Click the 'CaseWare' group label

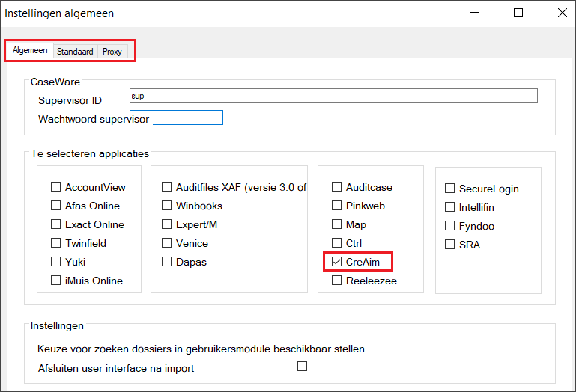coord(55,82)
